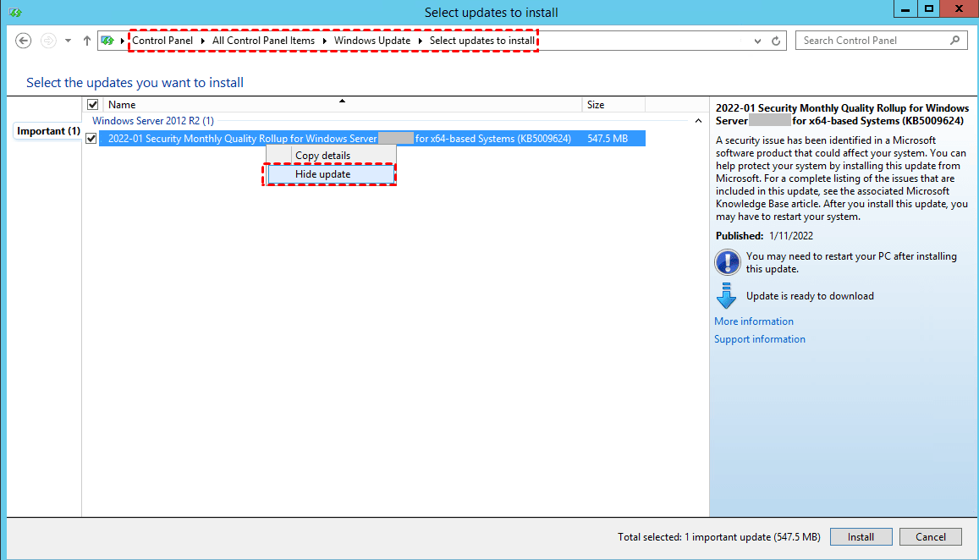Sort the list by the Size column
The image size is (979, 560).
click(x=613, y=104)
